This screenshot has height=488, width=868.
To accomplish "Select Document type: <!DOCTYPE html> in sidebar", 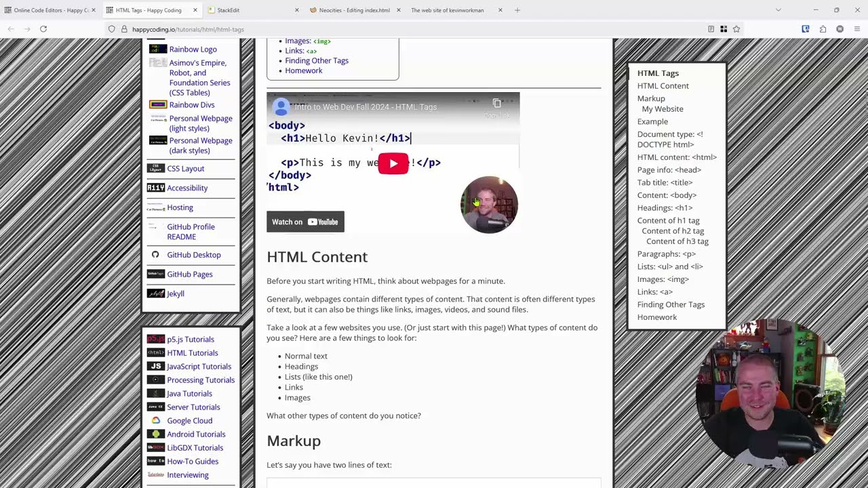I will tap(670, 139).
